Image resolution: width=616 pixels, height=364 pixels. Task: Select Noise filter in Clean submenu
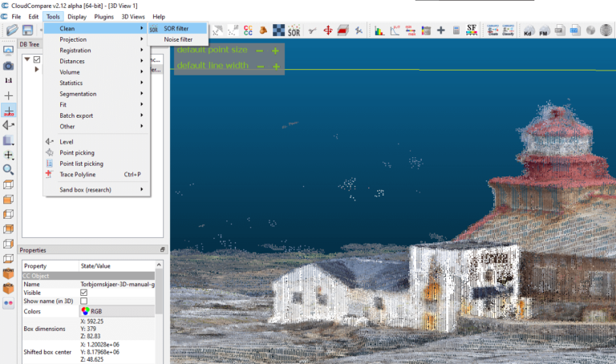pos(177,39)
